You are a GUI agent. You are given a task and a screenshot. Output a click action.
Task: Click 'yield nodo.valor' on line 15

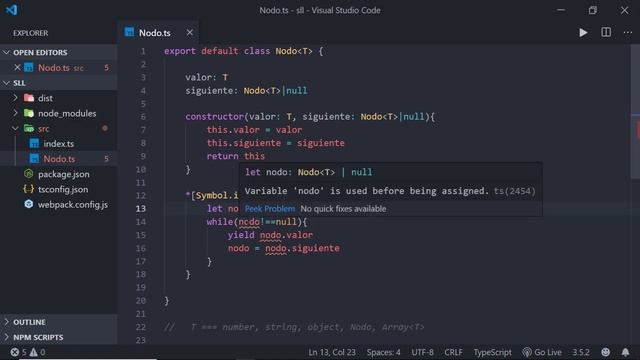(x=270, y=235)
